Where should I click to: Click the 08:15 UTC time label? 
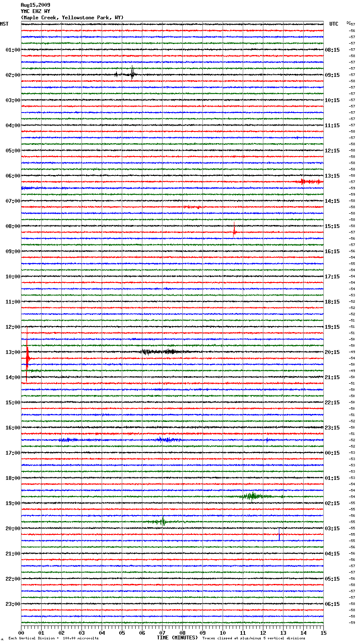[x=332, y=50]
